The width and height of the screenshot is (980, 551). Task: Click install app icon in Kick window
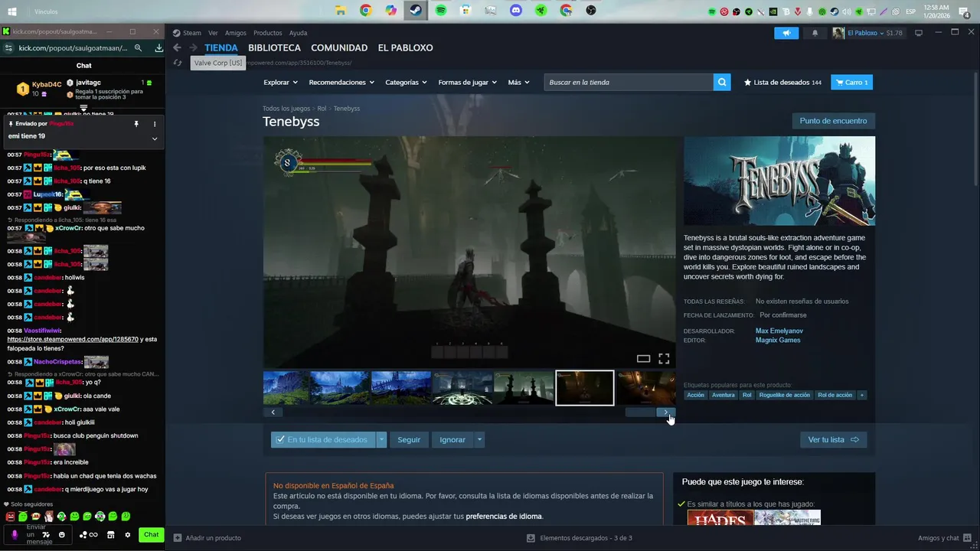tap(158, 47)
